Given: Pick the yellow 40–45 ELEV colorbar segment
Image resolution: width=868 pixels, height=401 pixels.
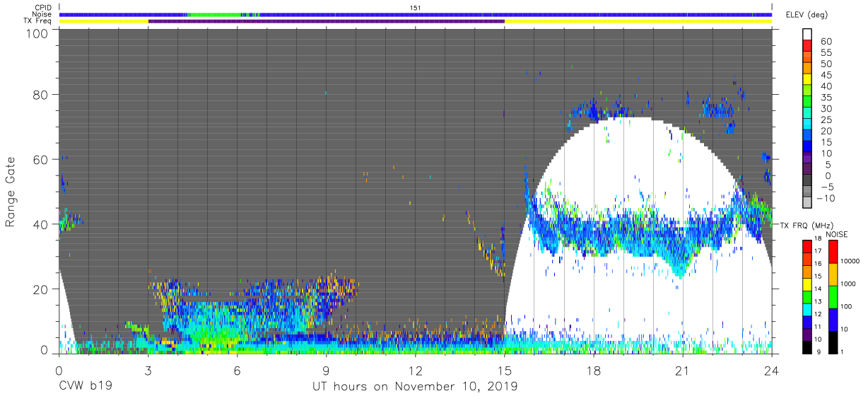Looking at the screenshot, I should tap(808, 80).
